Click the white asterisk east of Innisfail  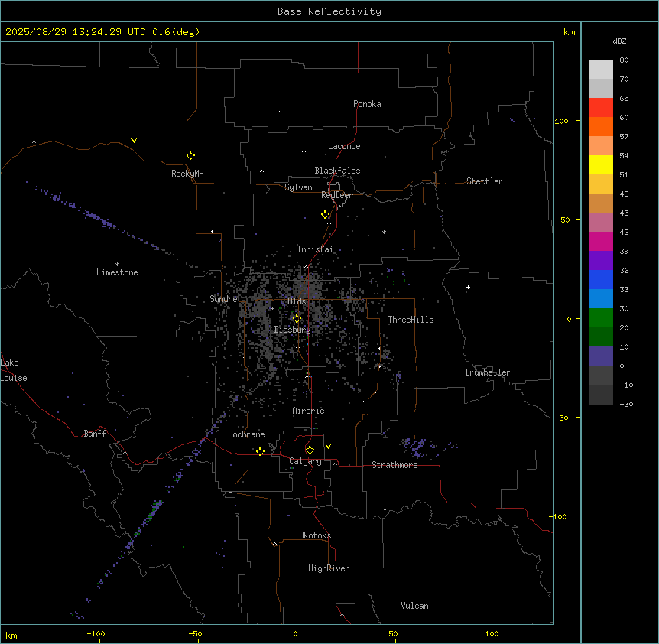tap(384, 232)
